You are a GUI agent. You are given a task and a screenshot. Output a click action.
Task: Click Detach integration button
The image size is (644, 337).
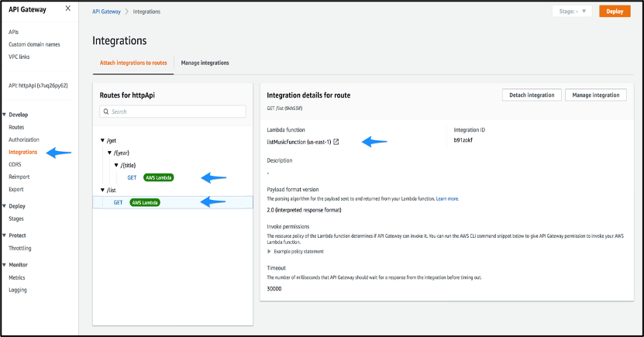532,95
